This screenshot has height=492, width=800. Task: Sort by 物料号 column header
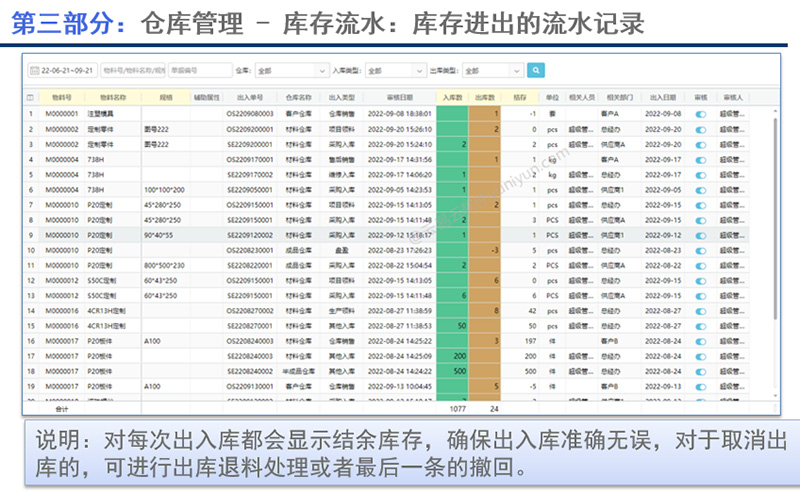(62, 97)
